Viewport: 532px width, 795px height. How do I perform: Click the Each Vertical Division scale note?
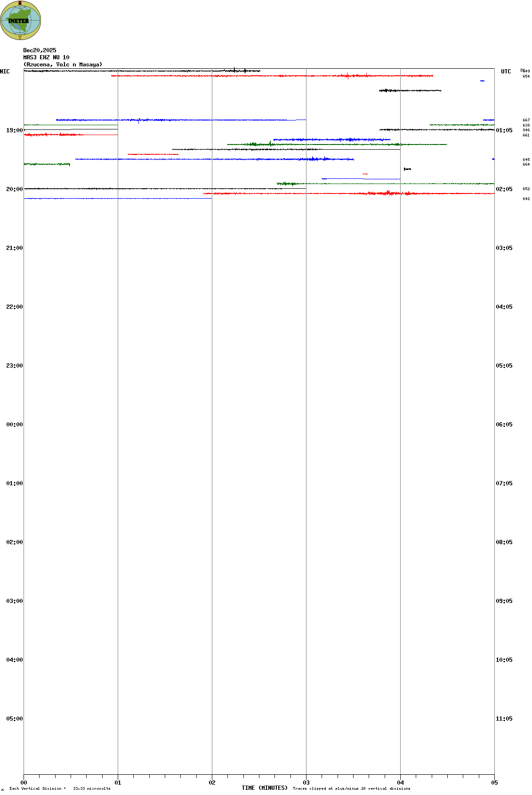pos(60,788)
